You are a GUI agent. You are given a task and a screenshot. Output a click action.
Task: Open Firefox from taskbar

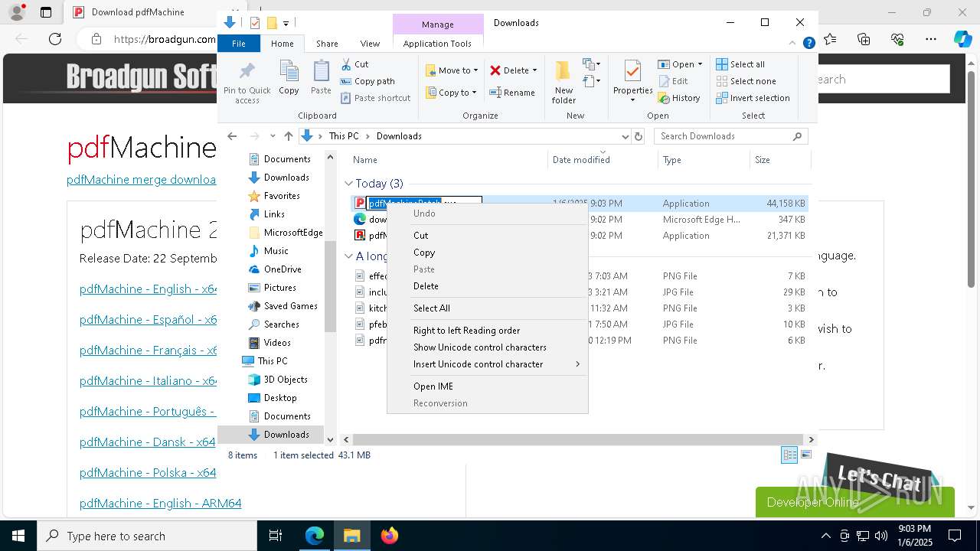(x=390, y=536)
